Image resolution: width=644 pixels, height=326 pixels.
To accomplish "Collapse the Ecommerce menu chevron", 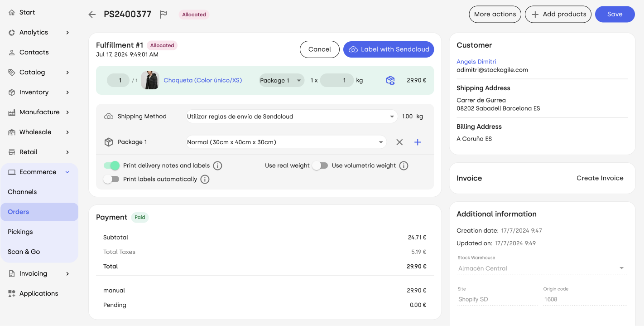I will tap(67, 172).
